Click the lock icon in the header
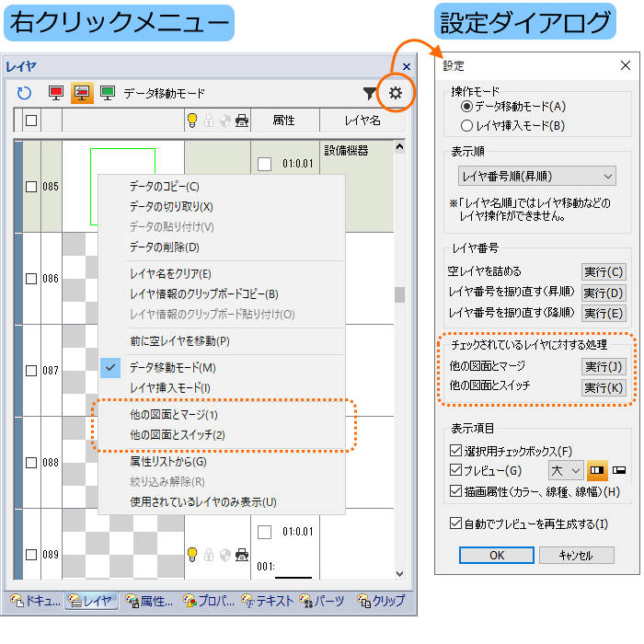 [x=209, y=121]
